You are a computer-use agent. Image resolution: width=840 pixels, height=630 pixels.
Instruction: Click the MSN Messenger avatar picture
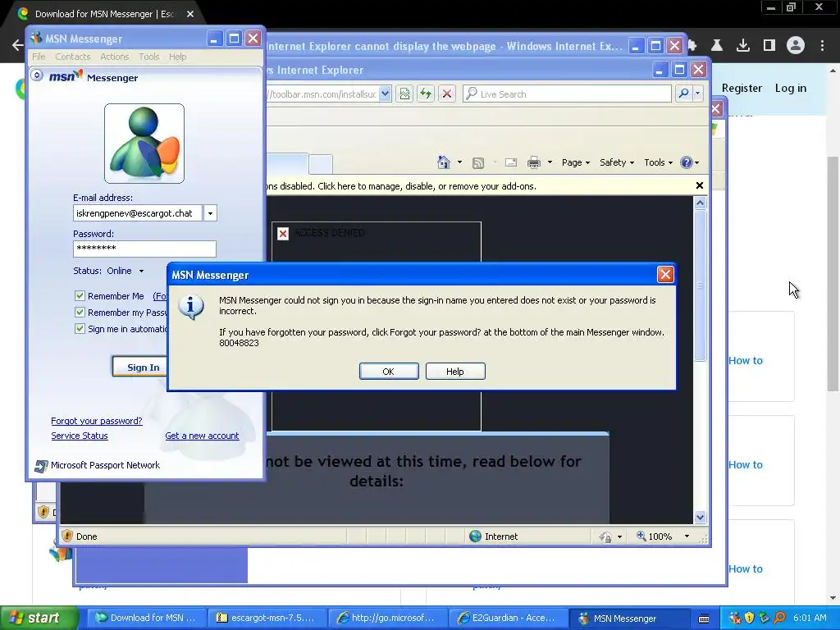(x=144, y=144)
